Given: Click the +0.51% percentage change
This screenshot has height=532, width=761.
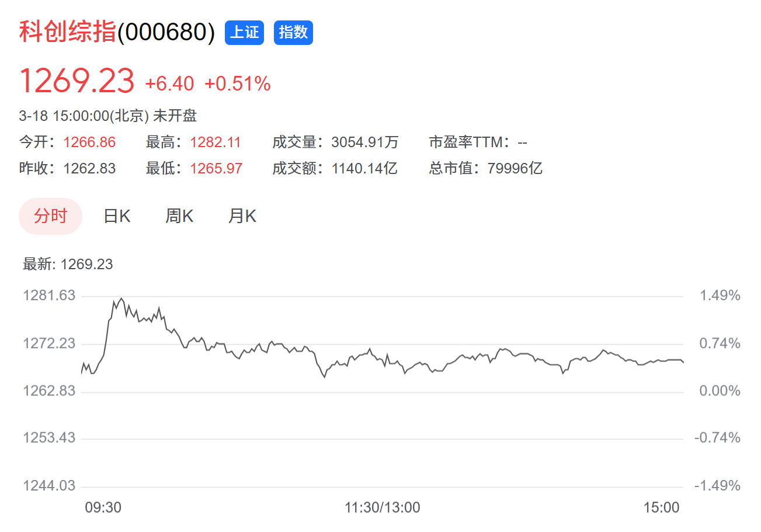Looking at the screenshot, I should [x=237, y=84].
